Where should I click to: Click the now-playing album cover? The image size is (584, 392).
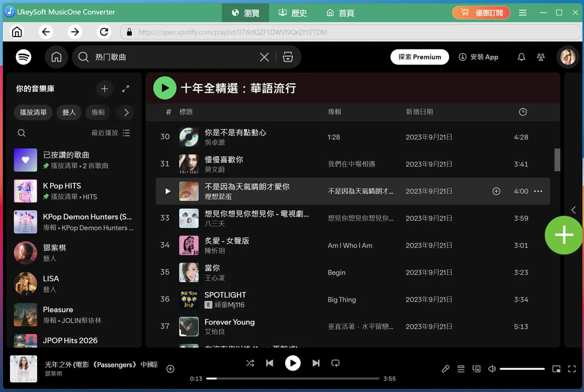pos(23,369)
